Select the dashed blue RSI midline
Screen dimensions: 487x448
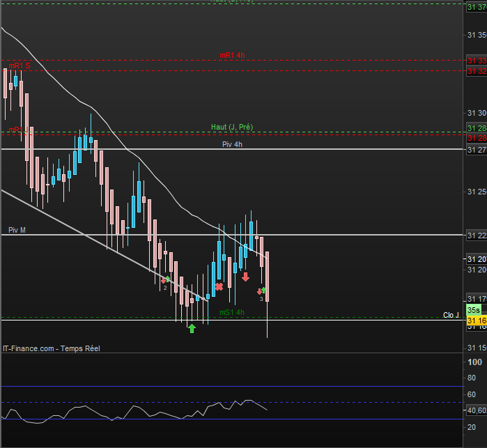232,402
